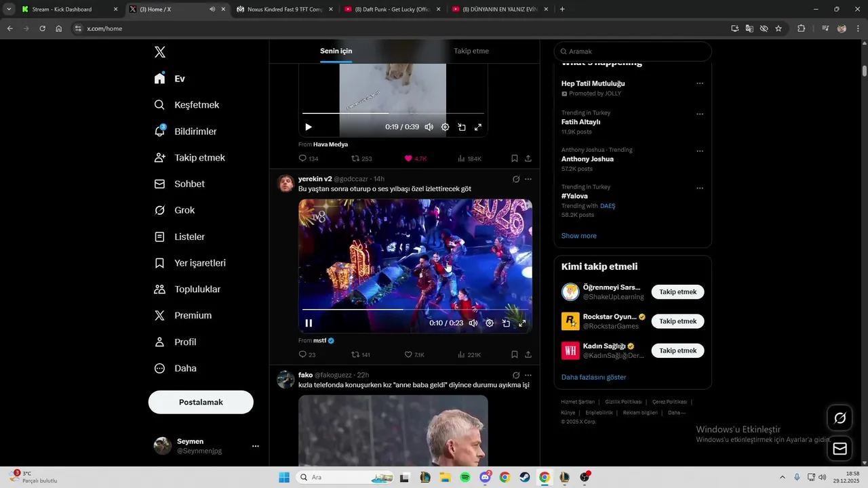Open Grok explain on fako post

[x=516, y=375]
